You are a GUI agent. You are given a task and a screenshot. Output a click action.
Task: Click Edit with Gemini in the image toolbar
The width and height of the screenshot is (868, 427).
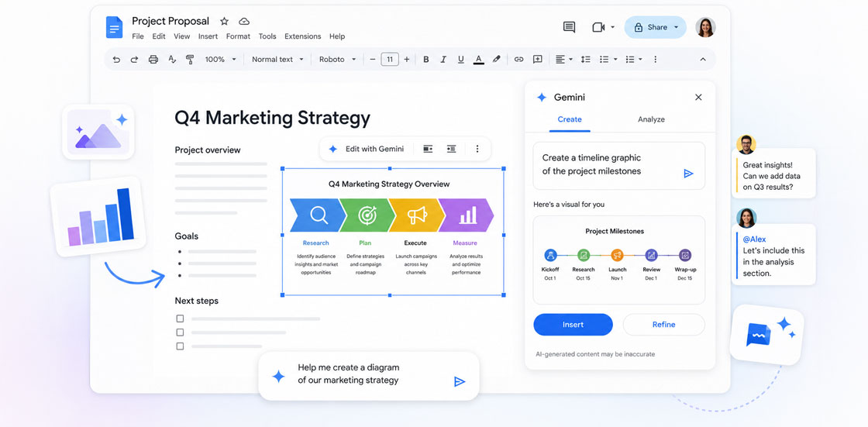pyautogui.click(x=367, y=149)
